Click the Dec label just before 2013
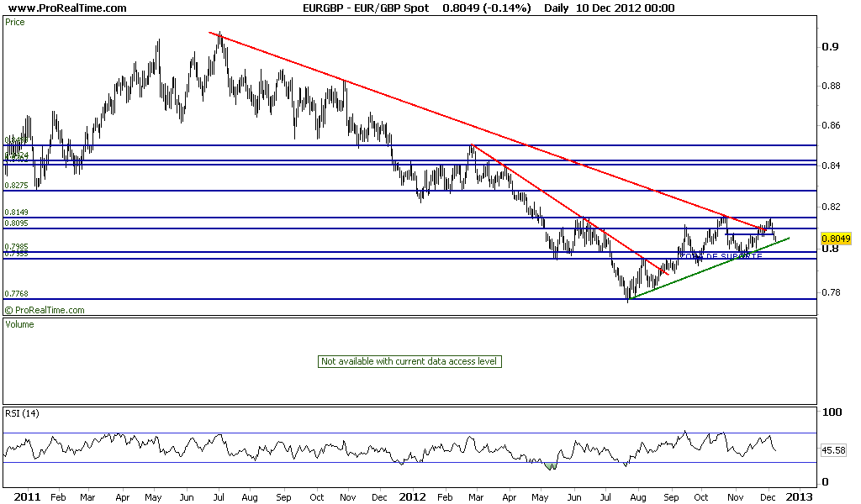 click(768, 497)
